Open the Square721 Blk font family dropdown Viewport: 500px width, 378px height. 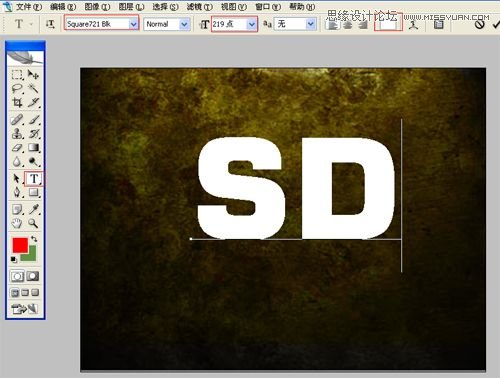[x=134, y=24]
